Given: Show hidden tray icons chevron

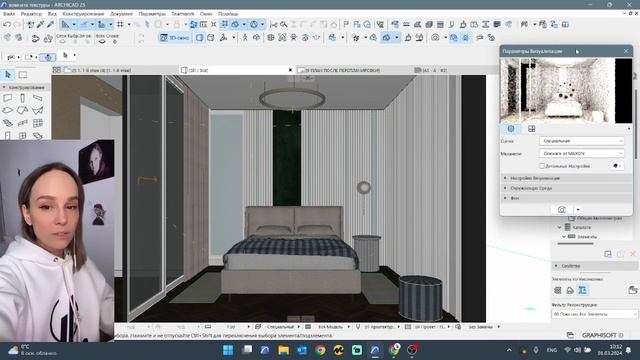Looking at the screenshot, I should click(x=509, y=350).
